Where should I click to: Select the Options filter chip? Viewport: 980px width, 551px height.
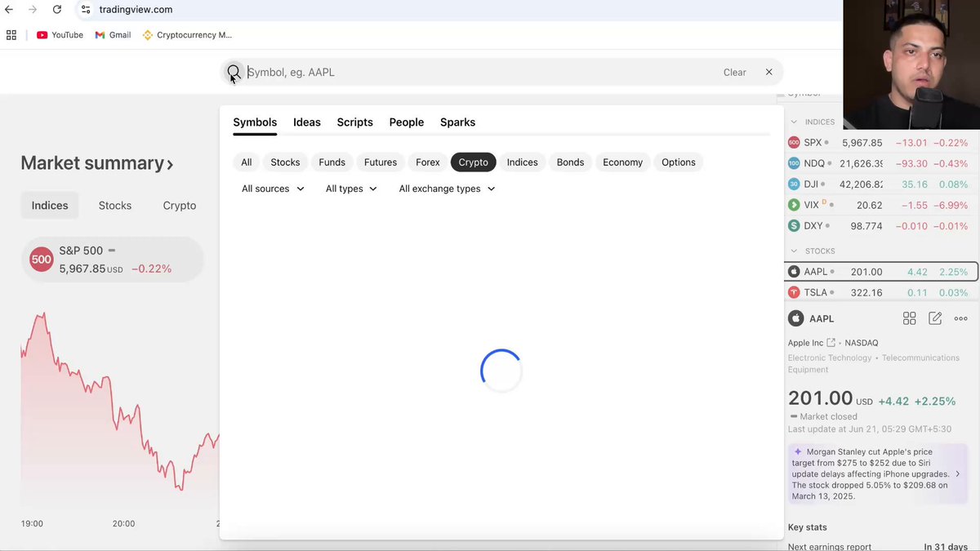point(679,162)
